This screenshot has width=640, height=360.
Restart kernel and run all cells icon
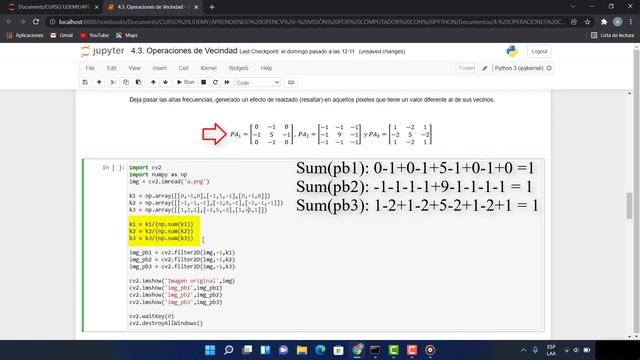[227, 82]
